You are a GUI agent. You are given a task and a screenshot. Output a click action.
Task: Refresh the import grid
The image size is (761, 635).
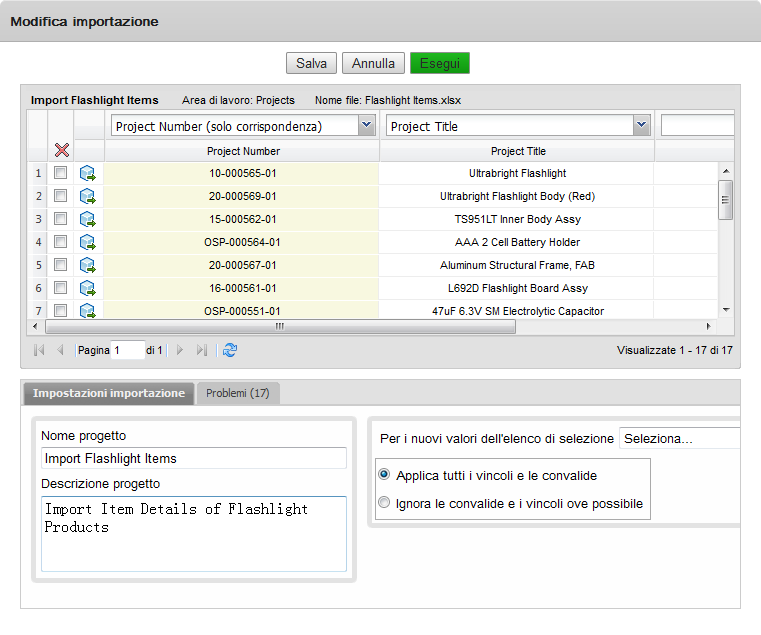pos(230,350)
